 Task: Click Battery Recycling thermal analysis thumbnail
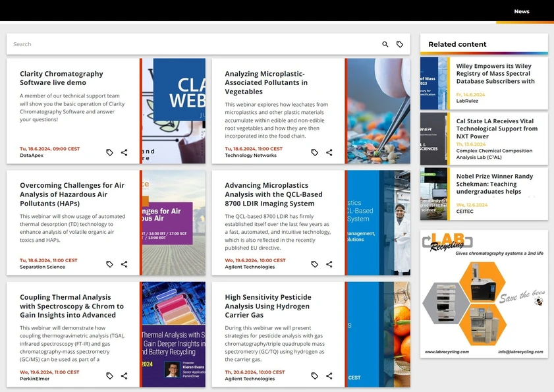[x=173, y=335]
